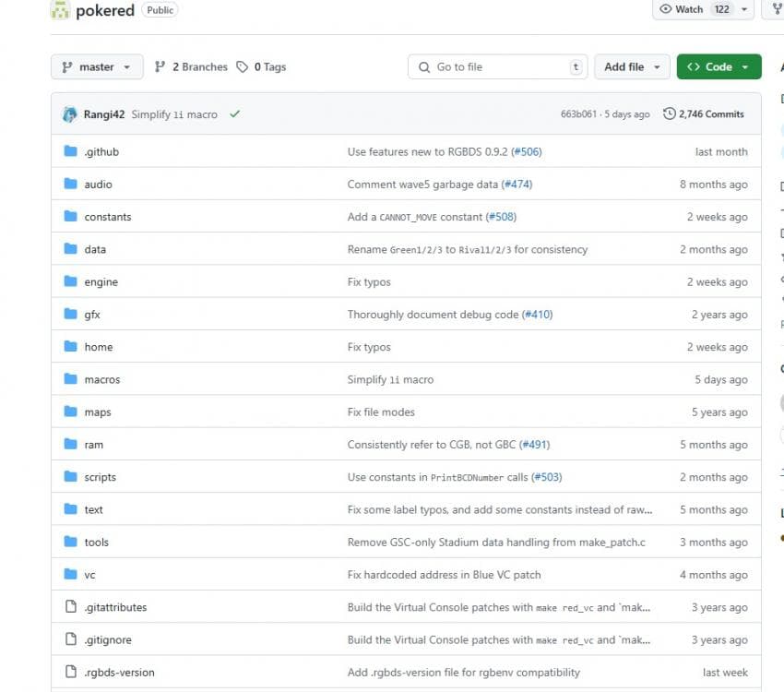Expand the green Code dropdown button

coord(719,67)
